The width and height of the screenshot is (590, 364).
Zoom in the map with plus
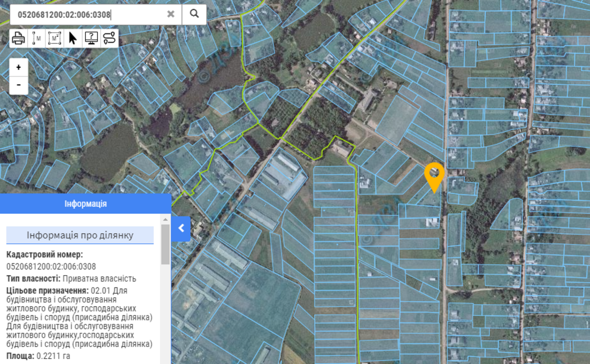19,67
